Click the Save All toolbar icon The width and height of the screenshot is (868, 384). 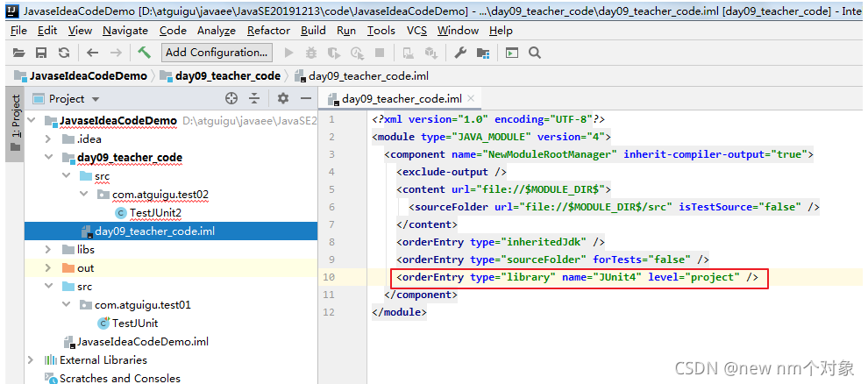(x=41, y=53)
